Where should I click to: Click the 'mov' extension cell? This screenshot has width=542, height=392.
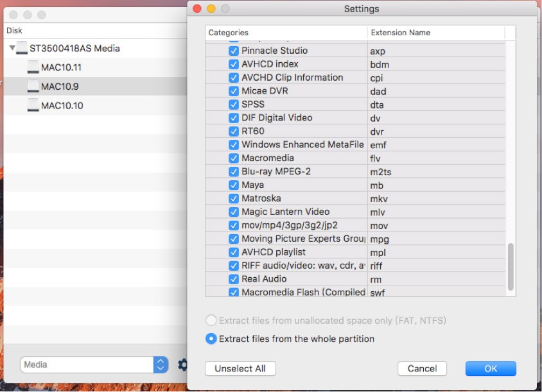pos(436,225)
